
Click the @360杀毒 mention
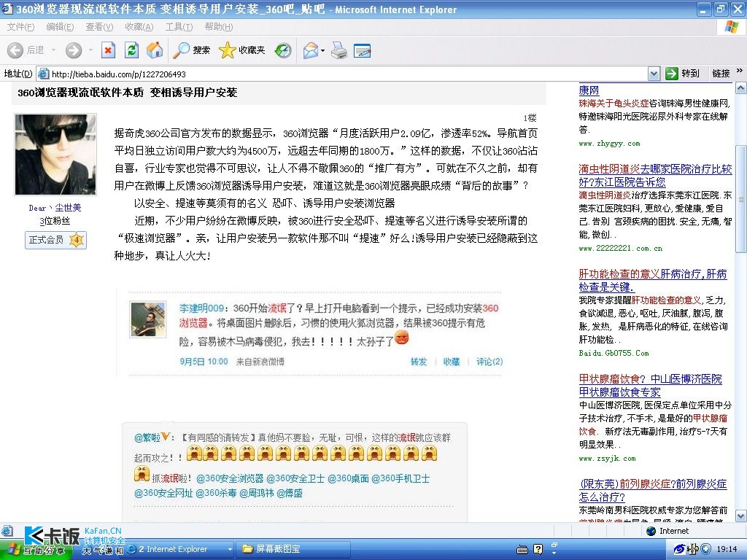point(216,494)
